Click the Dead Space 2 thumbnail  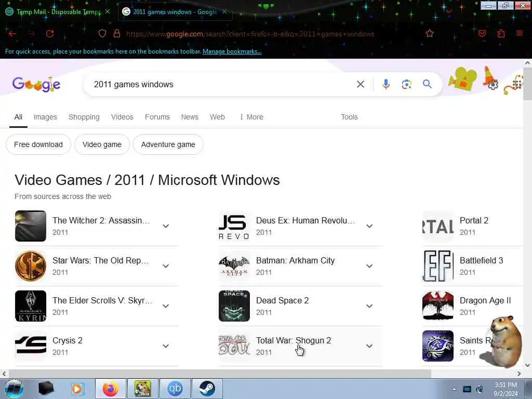point(234,306)
